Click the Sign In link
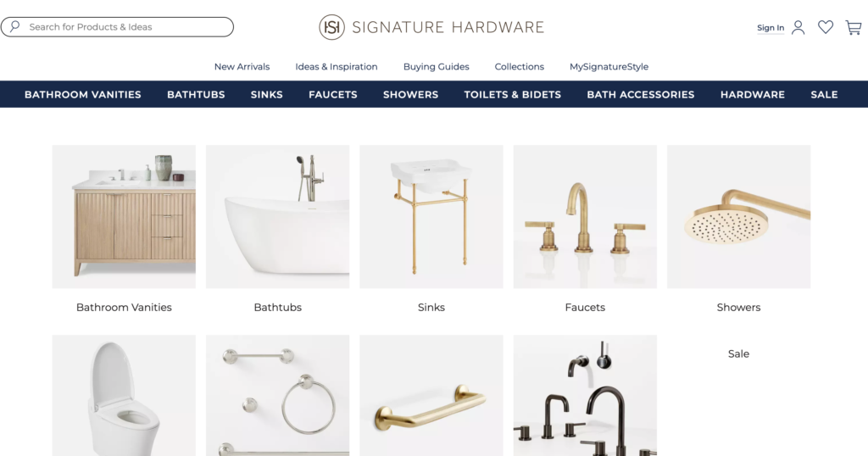The width and height of the screenshot is (868, 456). (771, 28)
